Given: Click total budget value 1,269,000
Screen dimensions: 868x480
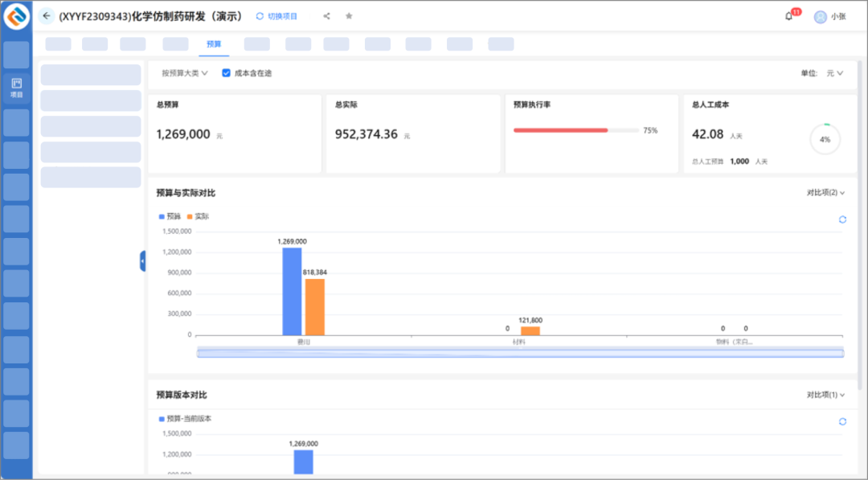Looking at the screenshot, I should (183, 134).
